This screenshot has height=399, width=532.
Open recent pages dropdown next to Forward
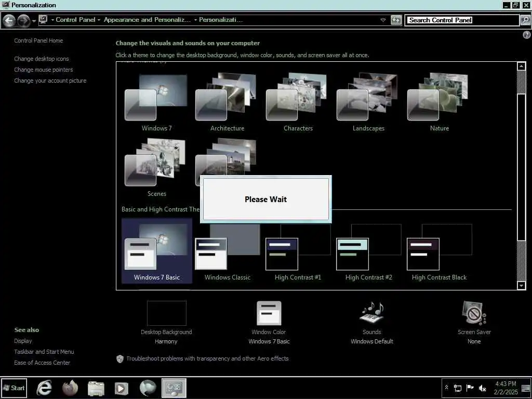coord(34,21)
